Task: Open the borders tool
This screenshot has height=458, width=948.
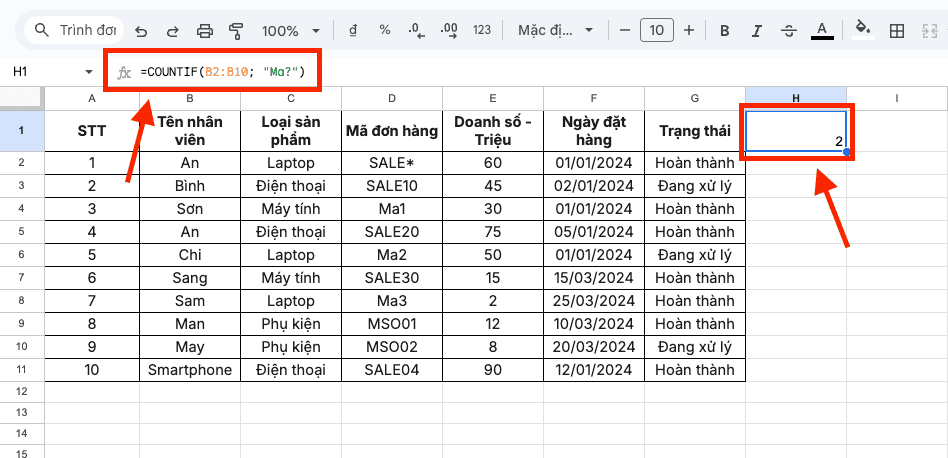Action: click(897, 31)
